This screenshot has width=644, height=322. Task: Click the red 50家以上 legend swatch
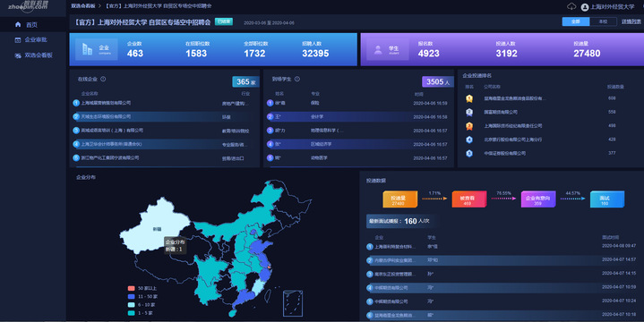click(x=131, y=288)
